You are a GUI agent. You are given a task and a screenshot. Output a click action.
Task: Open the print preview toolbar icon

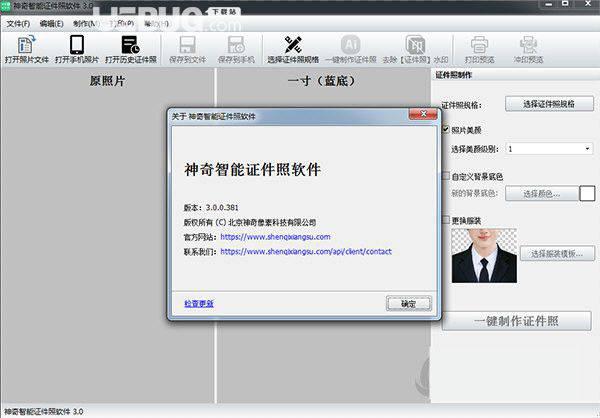tap(479, 49)
